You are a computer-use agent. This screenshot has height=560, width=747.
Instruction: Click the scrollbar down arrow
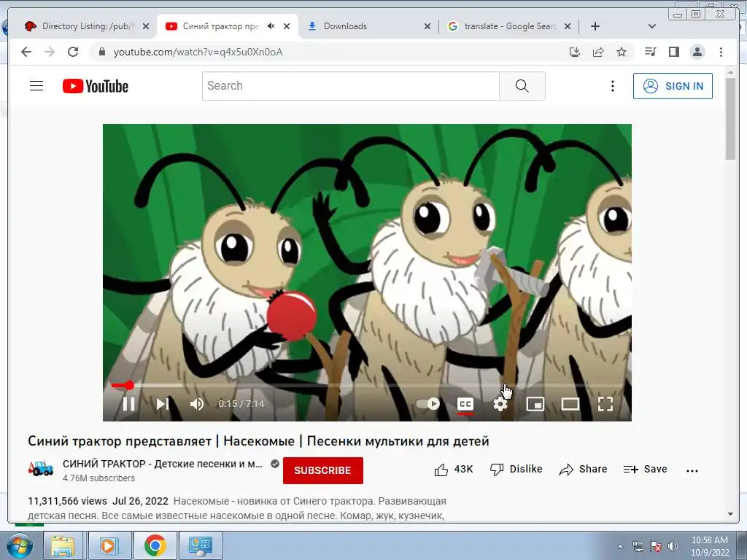tap(730, 514)
